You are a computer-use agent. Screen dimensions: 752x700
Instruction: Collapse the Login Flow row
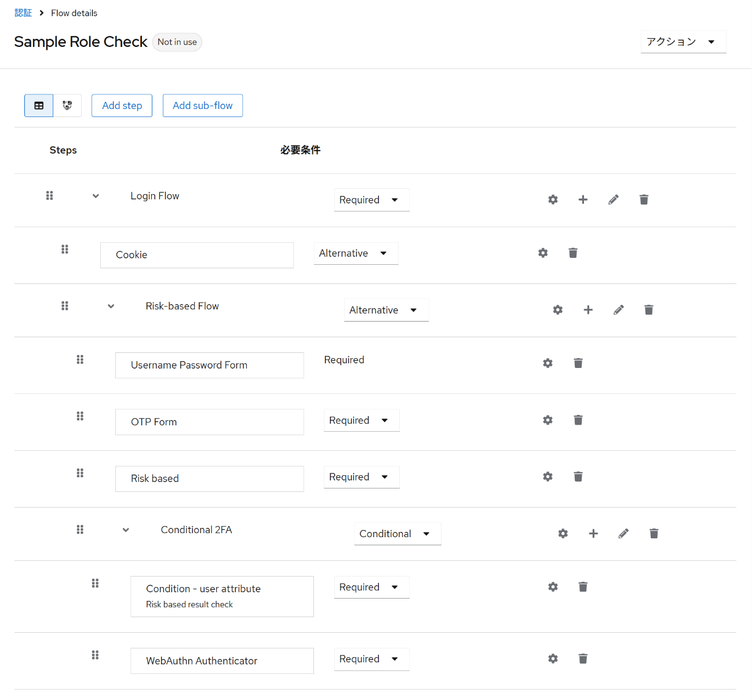click(96, 196)
